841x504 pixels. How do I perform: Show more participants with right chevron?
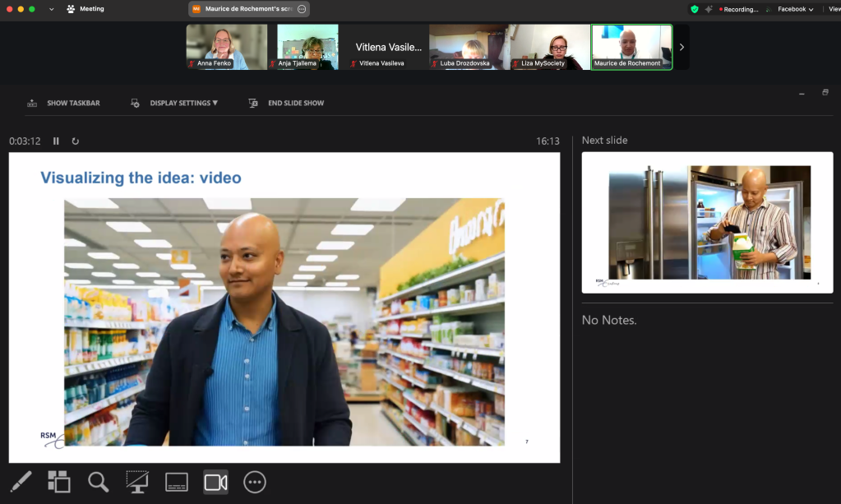tap(682, 47)
